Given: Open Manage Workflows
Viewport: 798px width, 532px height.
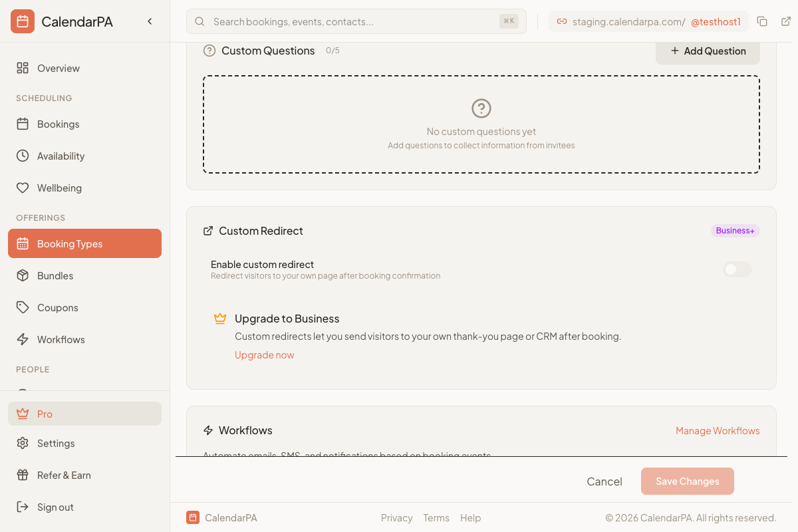Looking at the screenshot, I should click(x=718, y=430).
